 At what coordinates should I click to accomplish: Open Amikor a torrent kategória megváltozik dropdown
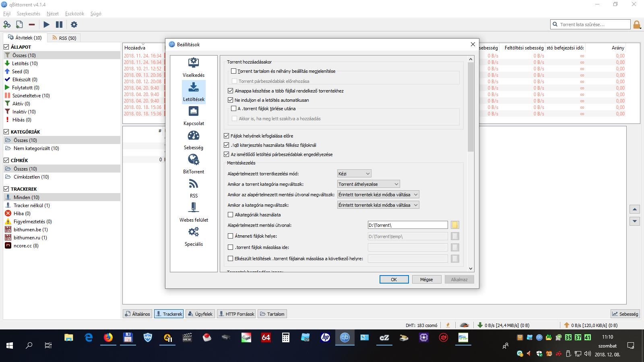pyautogui.click(x=368, y=184)
